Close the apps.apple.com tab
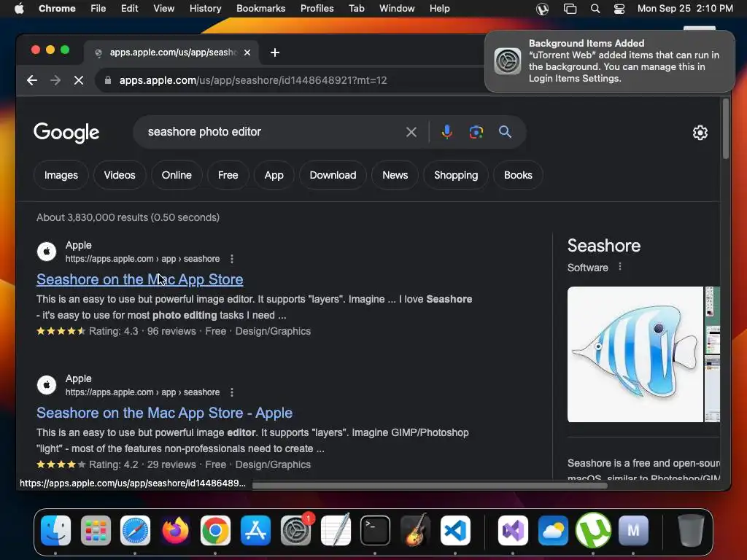 247,52
